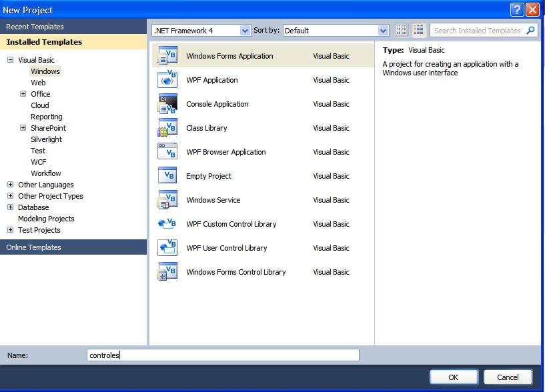Viewport: 545px width, 392px height.
Task: Collapse the Visual Basic tree node
Action: [x=11, y=60]
